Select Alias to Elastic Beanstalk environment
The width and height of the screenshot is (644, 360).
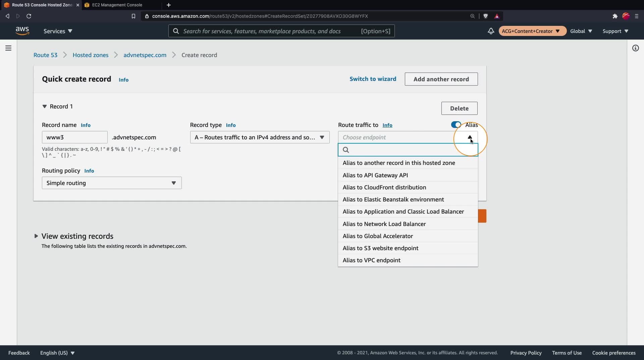(408, 199)
